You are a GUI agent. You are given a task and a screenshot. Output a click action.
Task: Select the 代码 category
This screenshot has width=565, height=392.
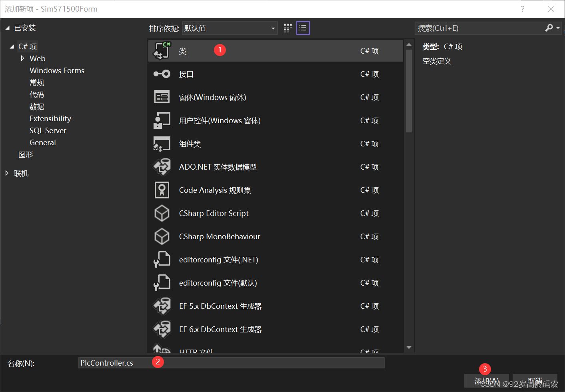pos(37,94)
